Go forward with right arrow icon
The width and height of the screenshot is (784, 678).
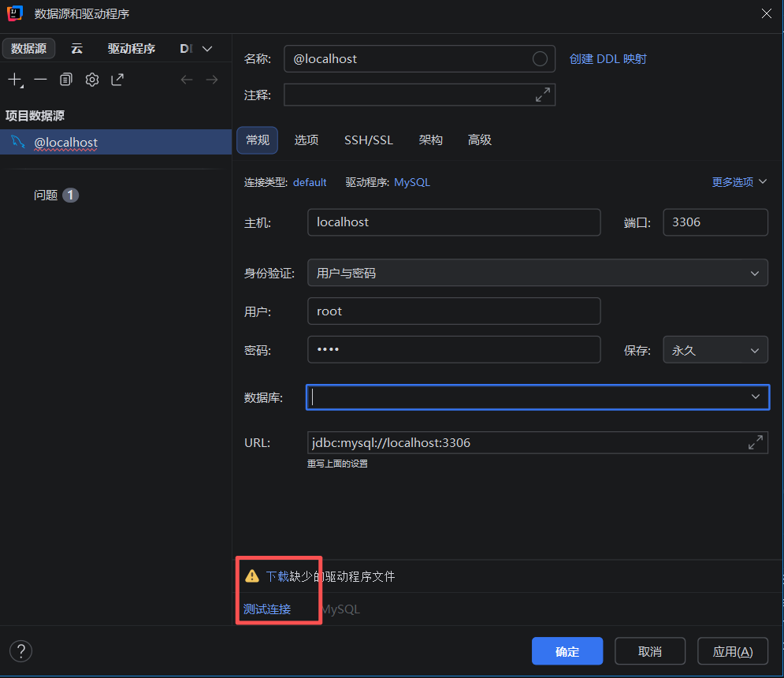click(x=212, y=80)
